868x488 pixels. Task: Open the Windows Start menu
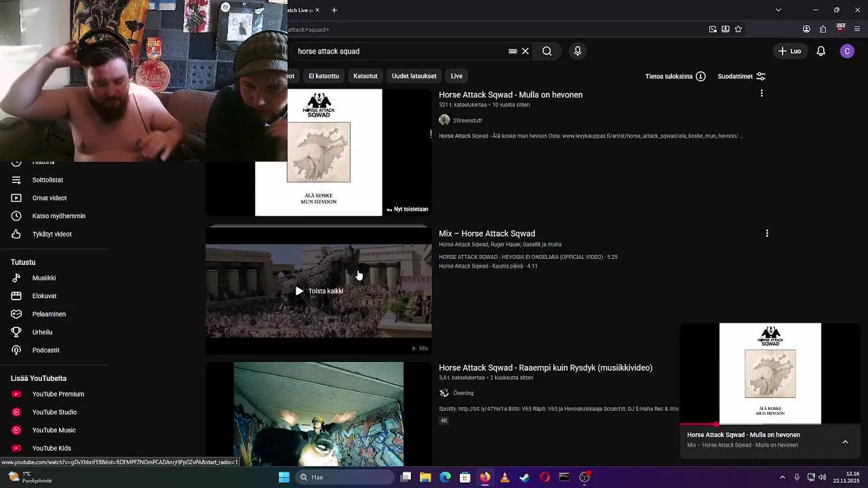(284, 477)
